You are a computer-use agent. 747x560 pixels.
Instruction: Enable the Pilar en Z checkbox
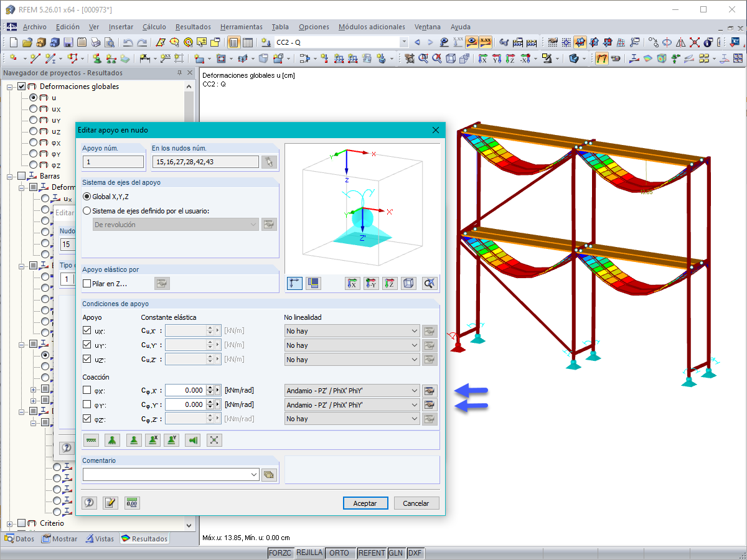click(x=87, y=284)
